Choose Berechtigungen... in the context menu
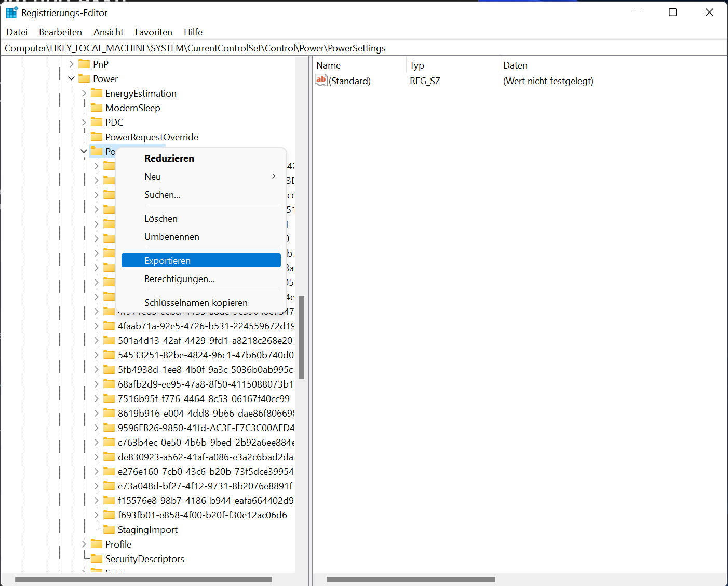 [201, 279]
